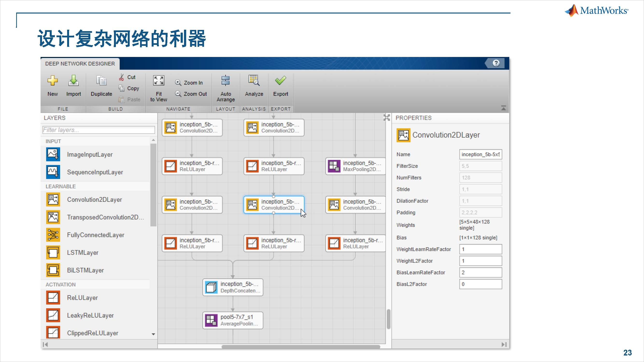Click the Filter layers search field
The image size is (644, 362).
(x=99, y=130)
